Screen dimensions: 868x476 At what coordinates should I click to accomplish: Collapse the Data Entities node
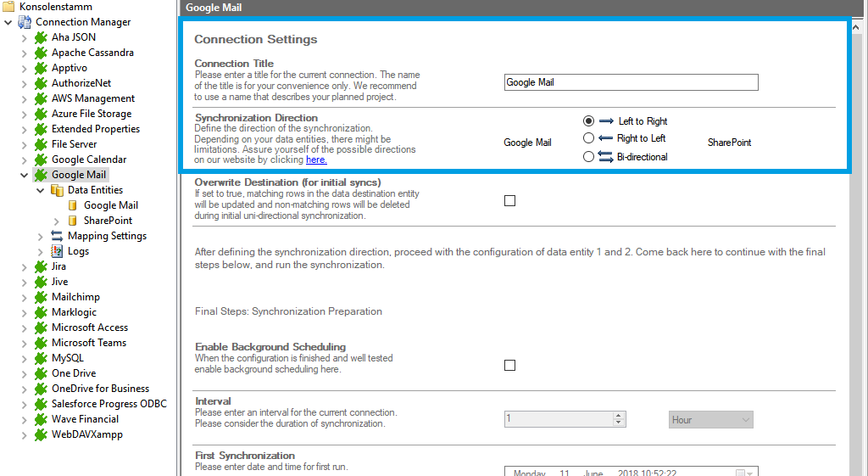41,190
